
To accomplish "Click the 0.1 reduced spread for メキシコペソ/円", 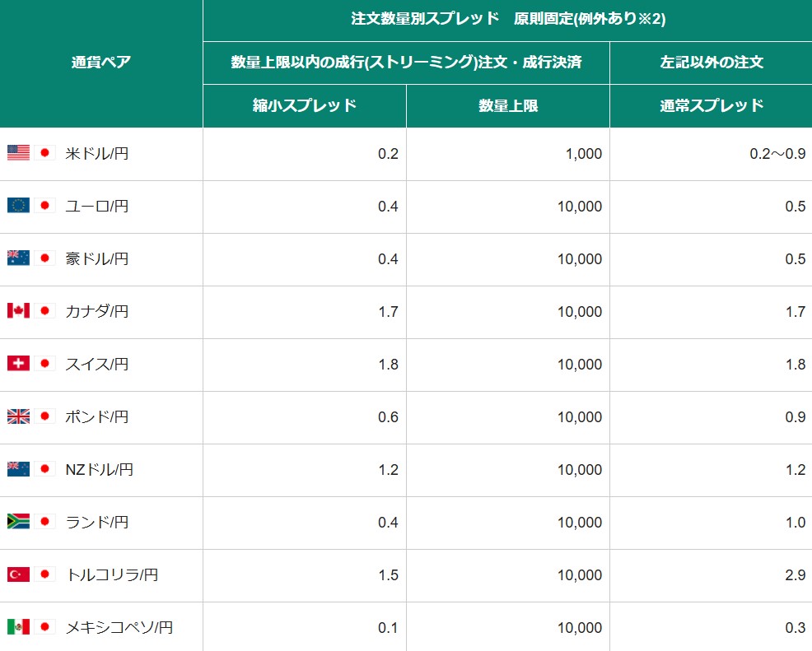I will click(388, 628).
